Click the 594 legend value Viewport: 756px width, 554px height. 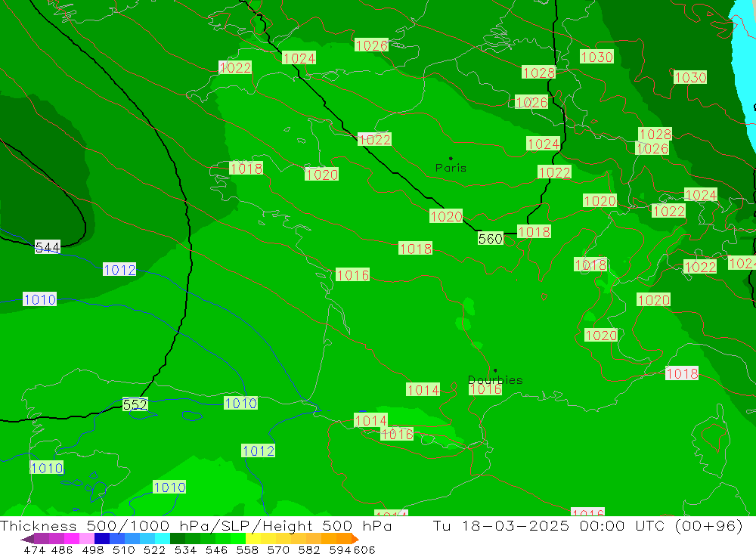(340, 549)
